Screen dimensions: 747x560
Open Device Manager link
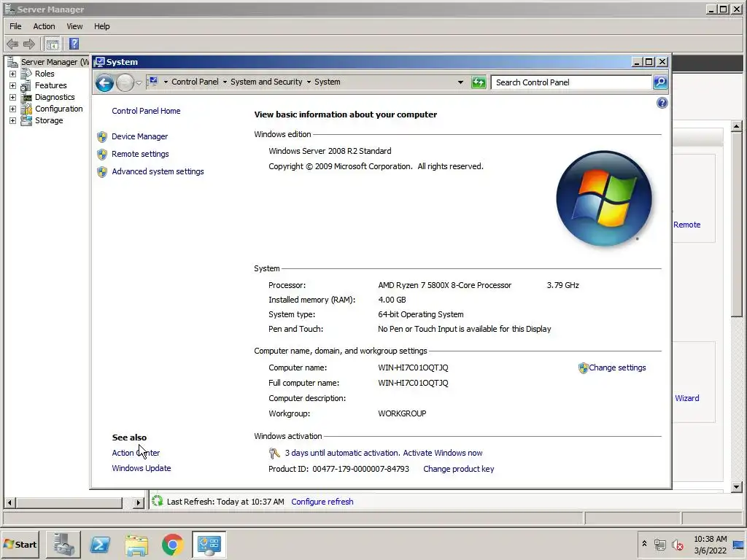coord(139,136)
